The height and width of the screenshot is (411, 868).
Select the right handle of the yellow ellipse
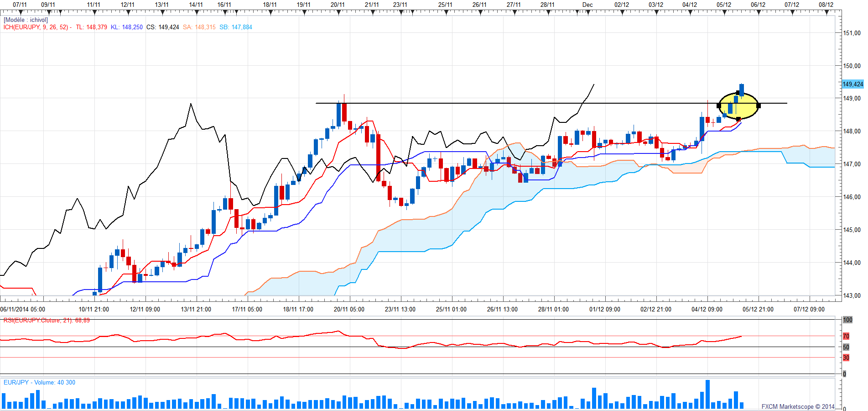click(x=759, y=105)
